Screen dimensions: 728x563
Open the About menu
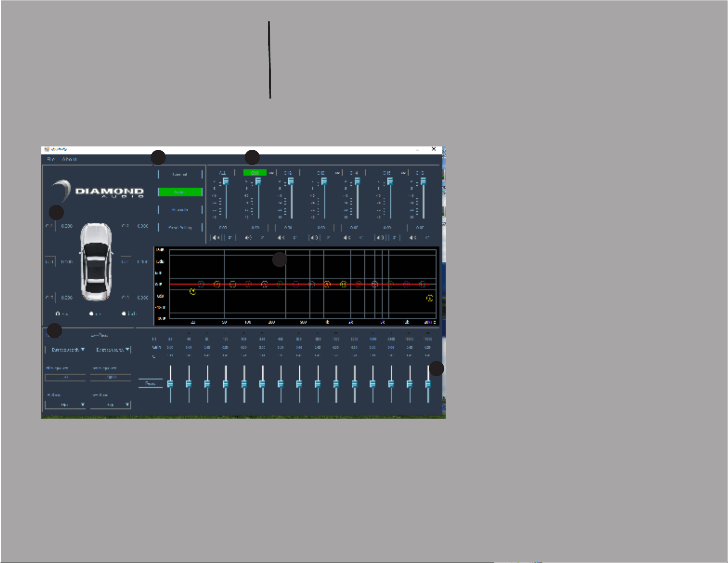(x=69, y=159)
